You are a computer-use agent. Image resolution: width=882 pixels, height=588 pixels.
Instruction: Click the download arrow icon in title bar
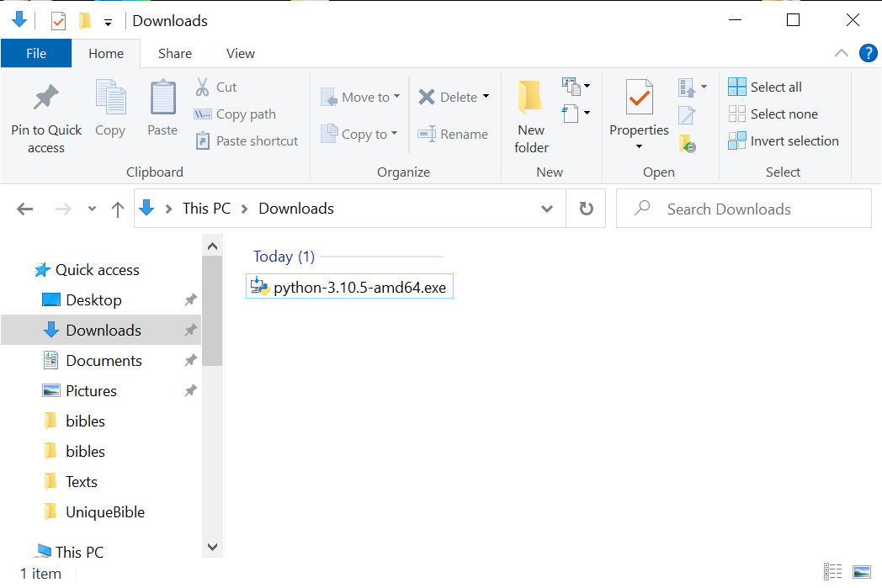tap(19, 20)
